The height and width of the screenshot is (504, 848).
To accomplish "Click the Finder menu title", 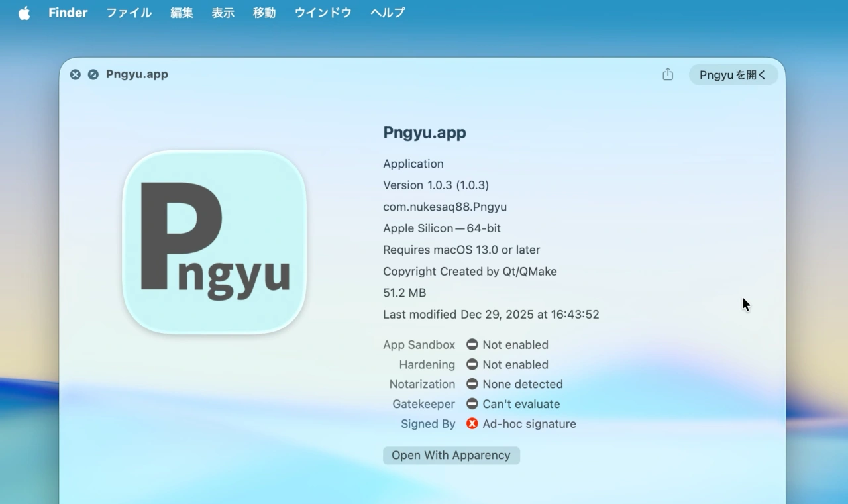I will coord(68,12).
